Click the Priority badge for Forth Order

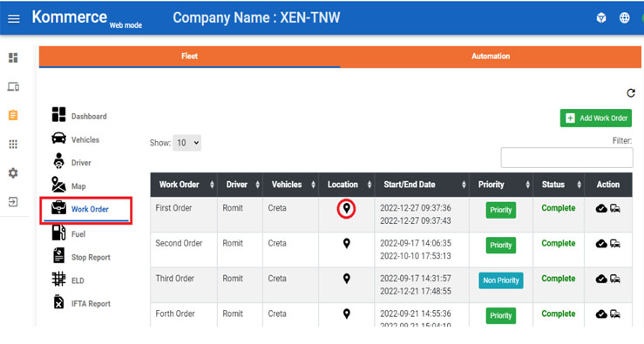pyautogui.click(x=501, y=315)
